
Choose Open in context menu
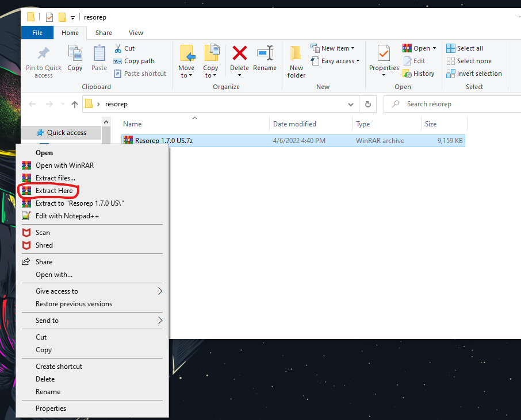point(93,153)
